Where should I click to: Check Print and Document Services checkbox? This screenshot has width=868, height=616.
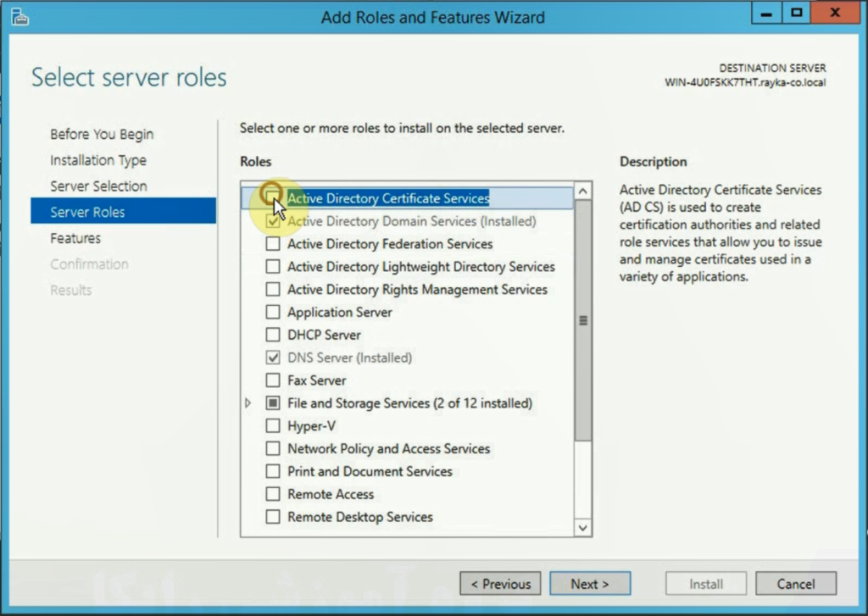273,470
